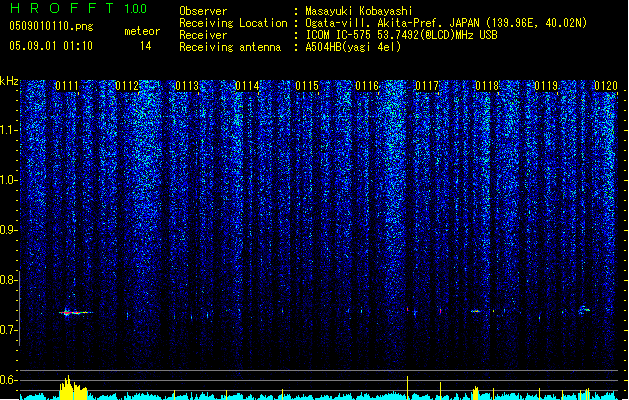Click the 1.0 kHz frequency axis label
629x400 pixels.
point(9,180)
